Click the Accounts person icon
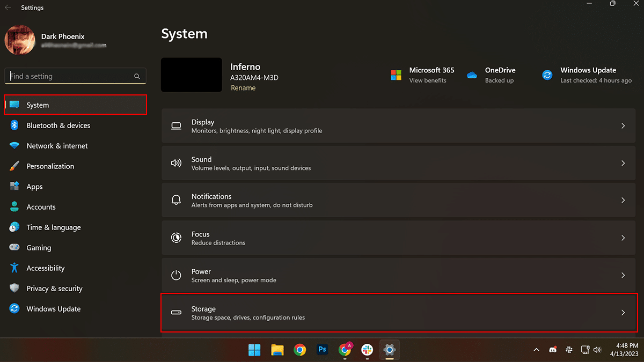This screenshot has height=362, width=644. click(x=14, y=207)
